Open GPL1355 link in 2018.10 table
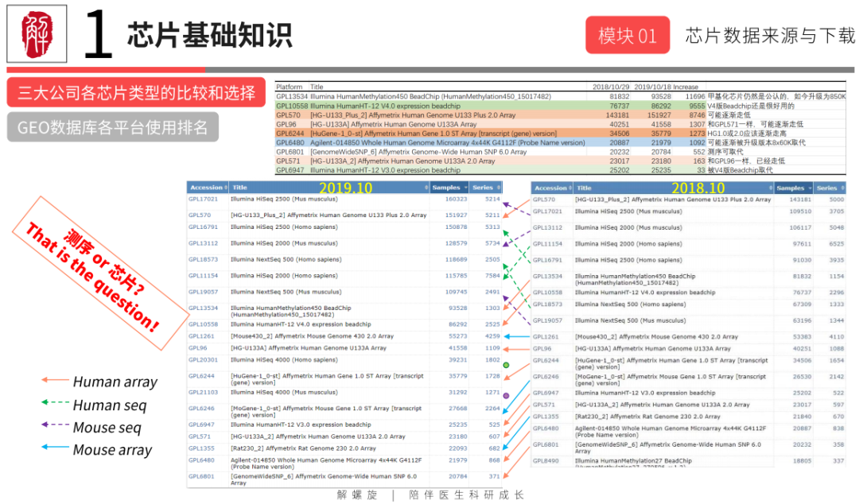859x504 pixels. (x=545, y=417)
